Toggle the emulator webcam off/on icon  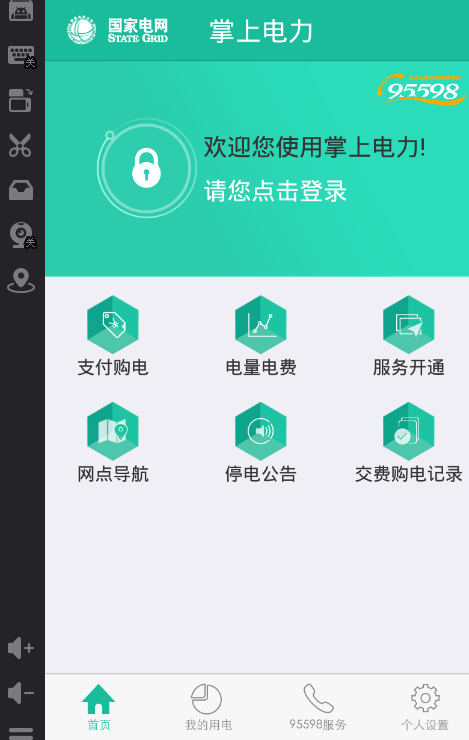pos(21,235)
